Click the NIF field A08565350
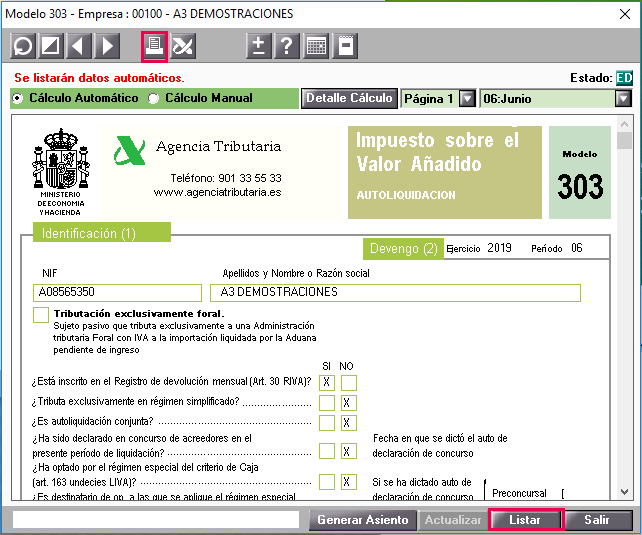642x535 pixels. (118, 293)
